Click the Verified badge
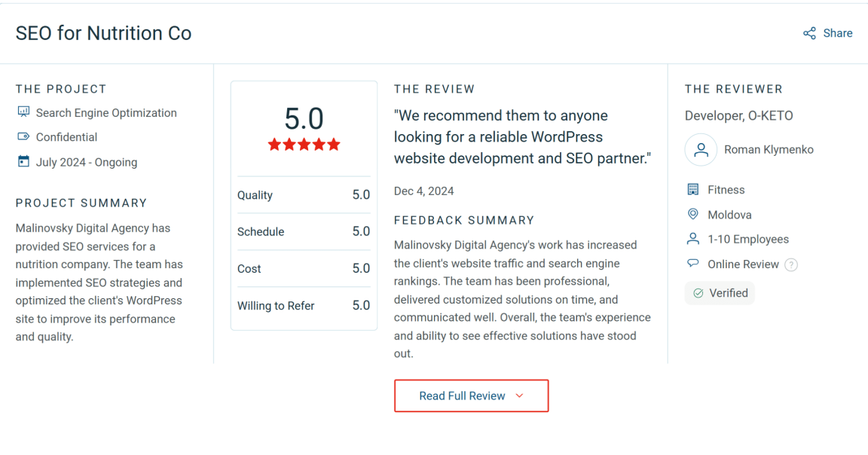Image resolution: width=868 pixels, height=455 pixels. pyautogui.click(x=720, y=293)
